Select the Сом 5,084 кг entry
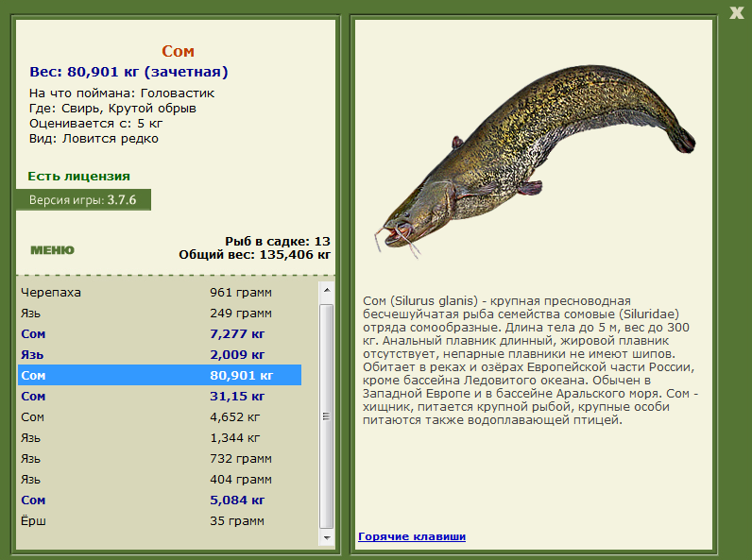 click(160, 500)
